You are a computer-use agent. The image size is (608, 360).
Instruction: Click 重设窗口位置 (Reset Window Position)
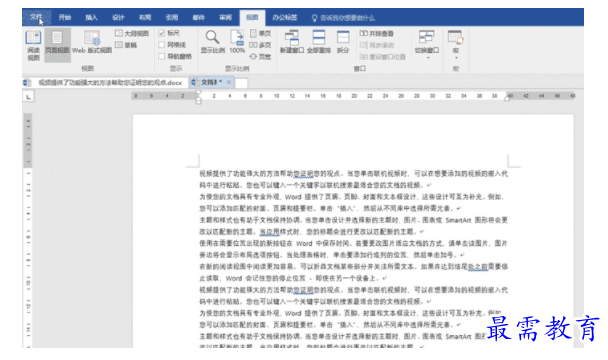pyautogui.click(x=382, y=57)
